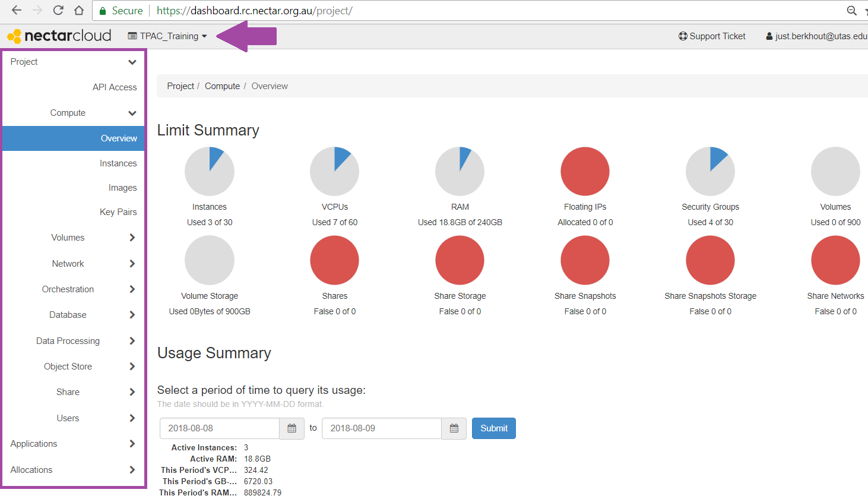
Task: Click the secure padlock icon in address bar
Action: click(x=103, y=10)
